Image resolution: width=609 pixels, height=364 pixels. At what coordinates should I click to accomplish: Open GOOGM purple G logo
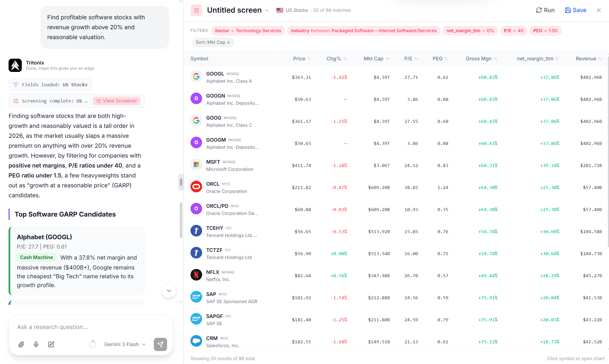click(196, 142)
